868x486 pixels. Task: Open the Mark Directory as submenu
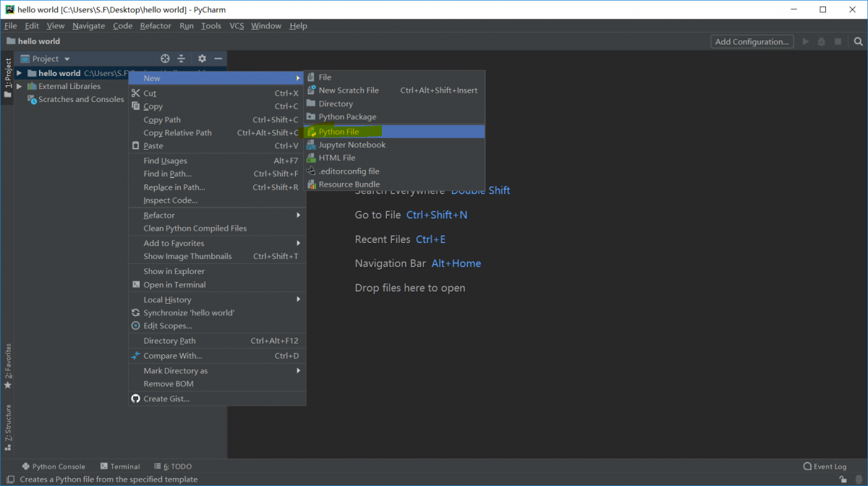(217, 370)
